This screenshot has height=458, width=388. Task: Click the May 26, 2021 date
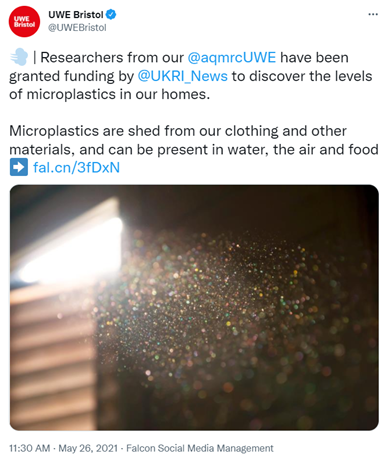click(x=88, y=448)
